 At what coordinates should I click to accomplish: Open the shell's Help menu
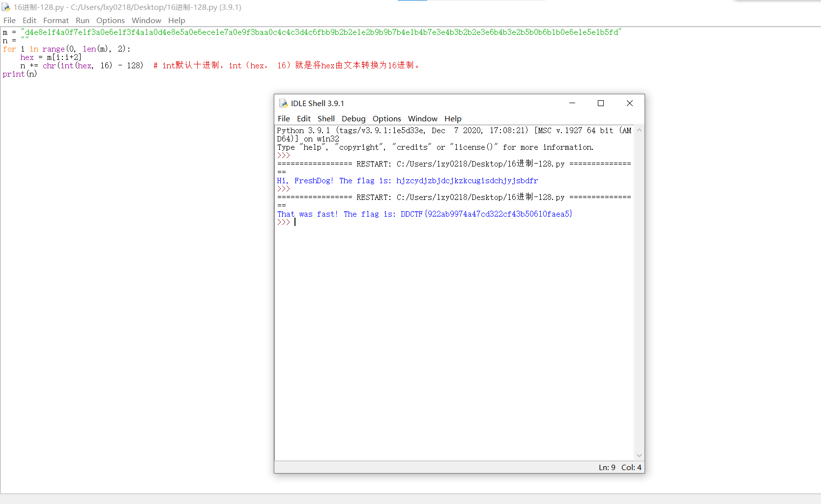(452, 119)
